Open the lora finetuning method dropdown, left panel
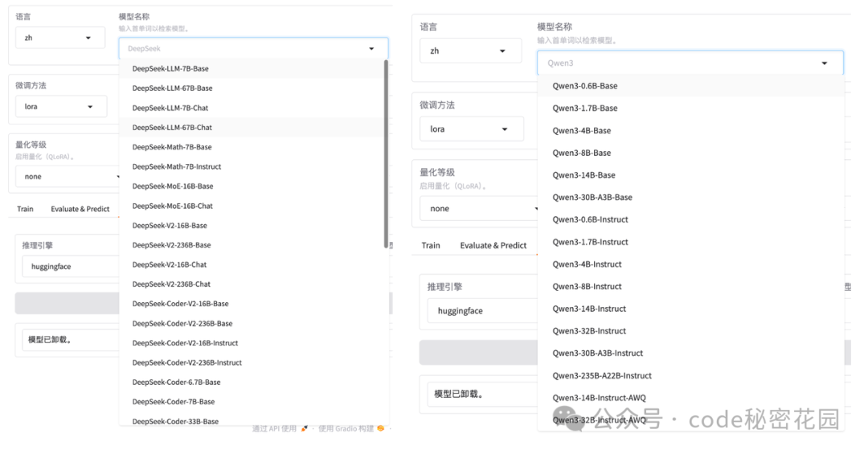 point(61,106)
